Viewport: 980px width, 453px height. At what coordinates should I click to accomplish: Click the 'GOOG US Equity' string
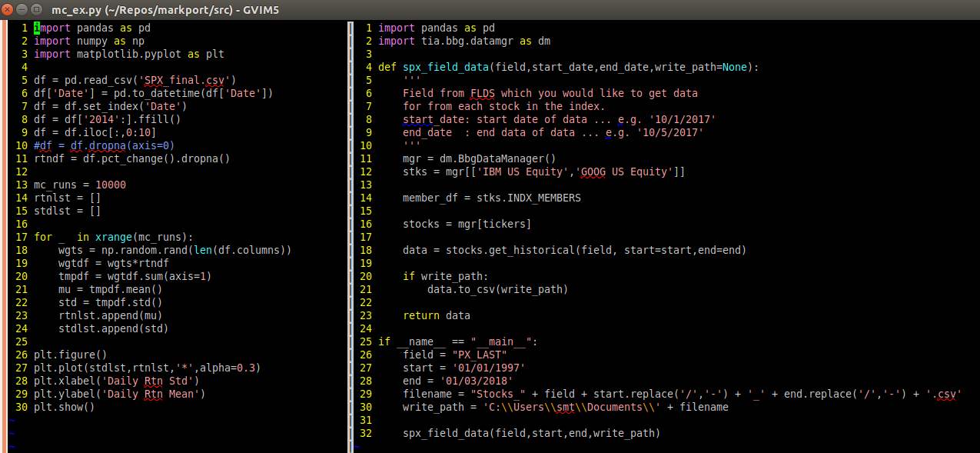tap(624, 172)
